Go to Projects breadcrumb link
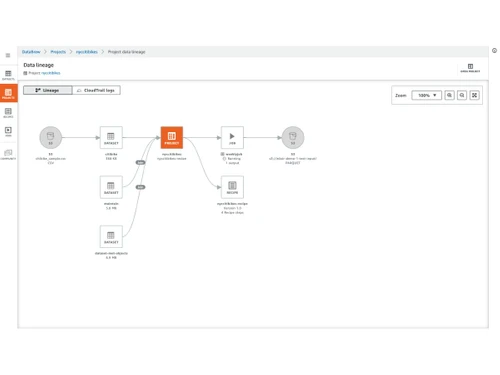 tap(58, 52)
